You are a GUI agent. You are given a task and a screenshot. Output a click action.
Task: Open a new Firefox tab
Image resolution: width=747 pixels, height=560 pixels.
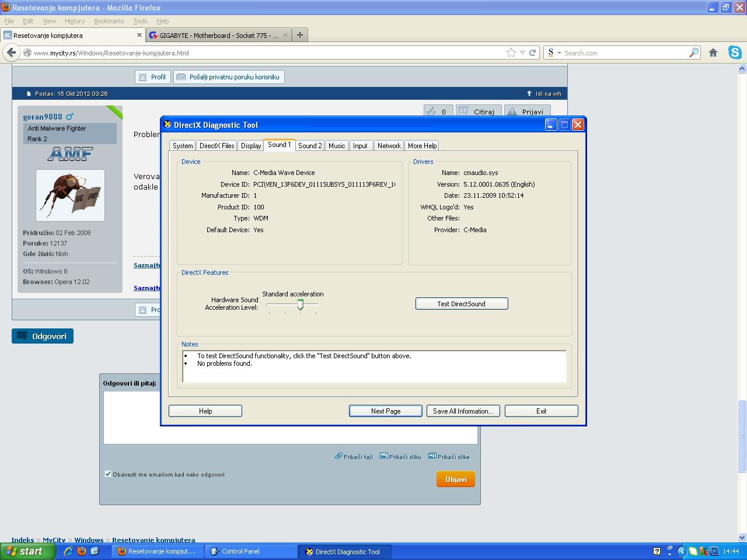point(299,35)
